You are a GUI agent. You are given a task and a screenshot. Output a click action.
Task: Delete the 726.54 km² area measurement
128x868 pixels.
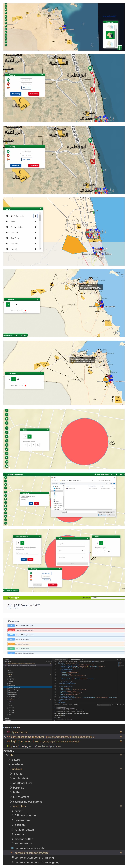(x=26, y=385)
